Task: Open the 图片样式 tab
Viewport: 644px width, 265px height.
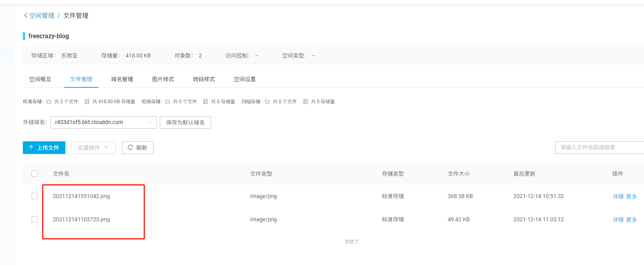Action: pos(163,79)
